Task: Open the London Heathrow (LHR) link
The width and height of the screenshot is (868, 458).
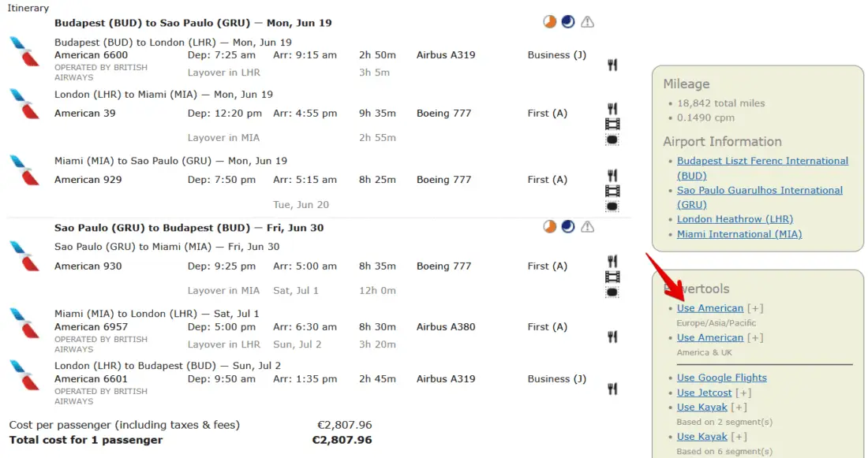Action: (735, 219)
